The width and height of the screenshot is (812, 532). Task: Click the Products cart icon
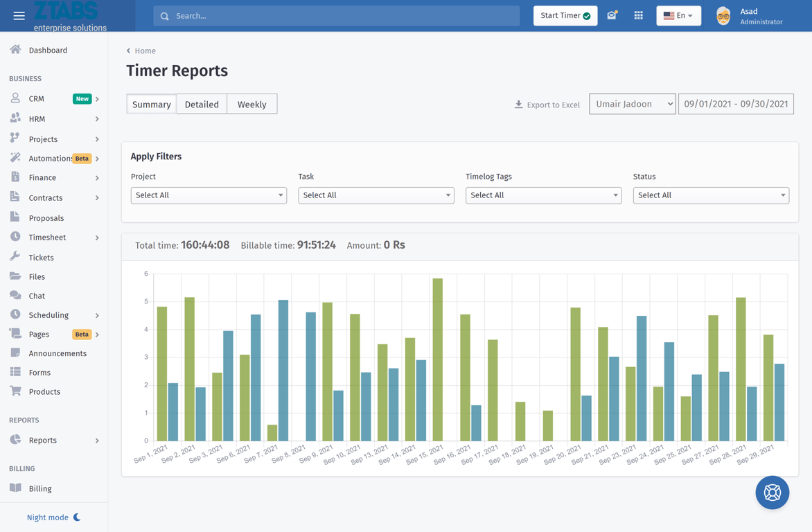tap(15, 391)
